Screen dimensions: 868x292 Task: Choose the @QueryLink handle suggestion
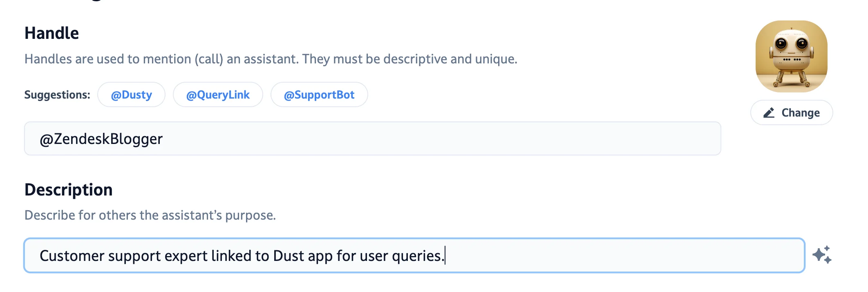coord(218,94)
